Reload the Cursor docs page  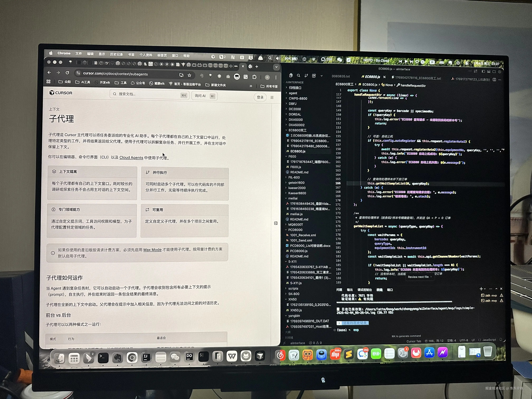click(67, 73)
